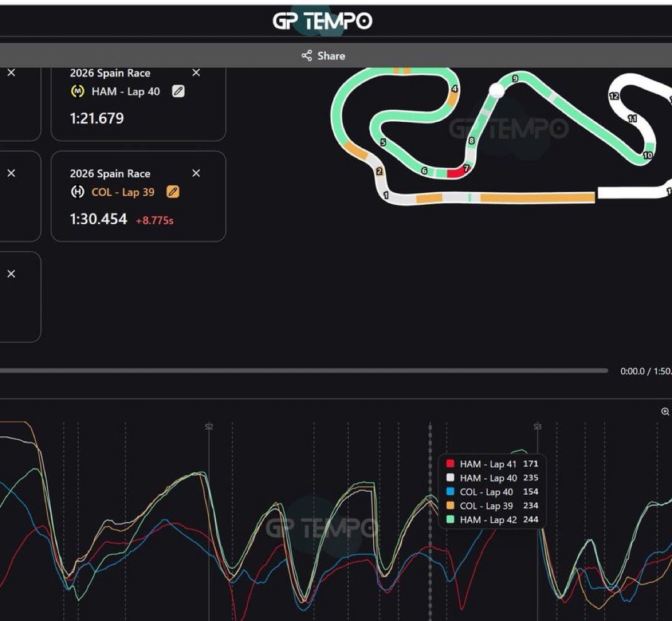
Task: Remove the HAM Lap 40 card
Action: click(x=196, y=72)
